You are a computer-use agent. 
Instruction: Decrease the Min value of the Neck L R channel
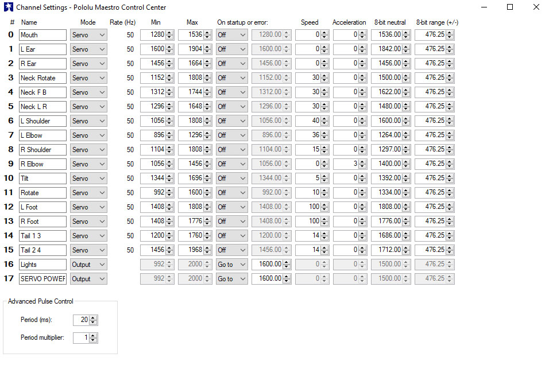(x=169, y=109)
